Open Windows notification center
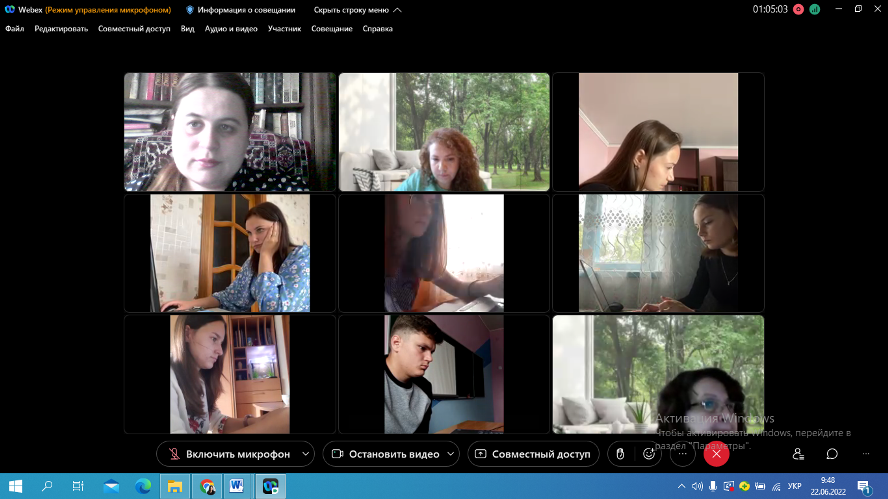 (864, 486)
